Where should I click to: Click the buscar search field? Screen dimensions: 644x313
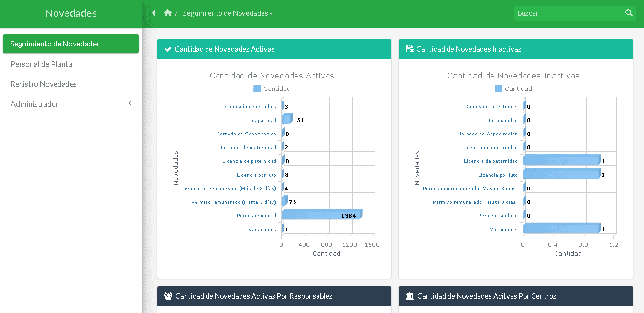(568, 13)
